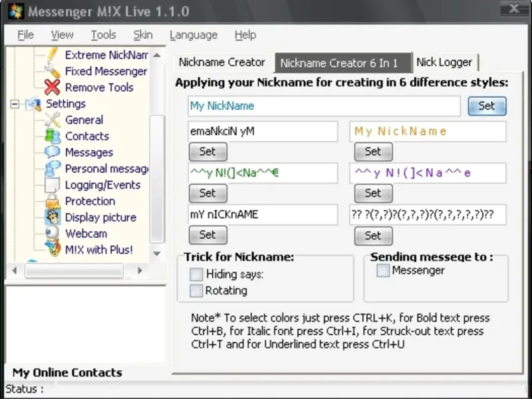This screenshot has width=532, height=399.
Task: Click the Personal message icon
Action: coord(53,168)
